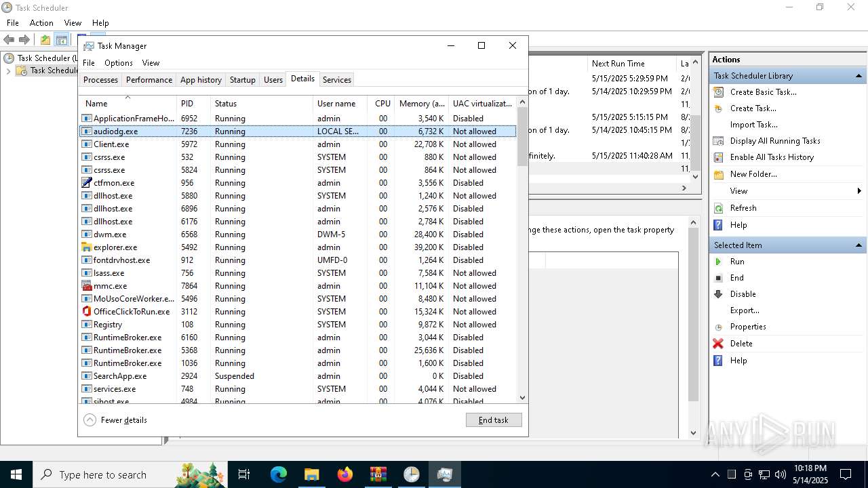Click the Back arrow in Task Scheduler toolbar
Viewport: 868px width, 488px height.
point(9,40)
